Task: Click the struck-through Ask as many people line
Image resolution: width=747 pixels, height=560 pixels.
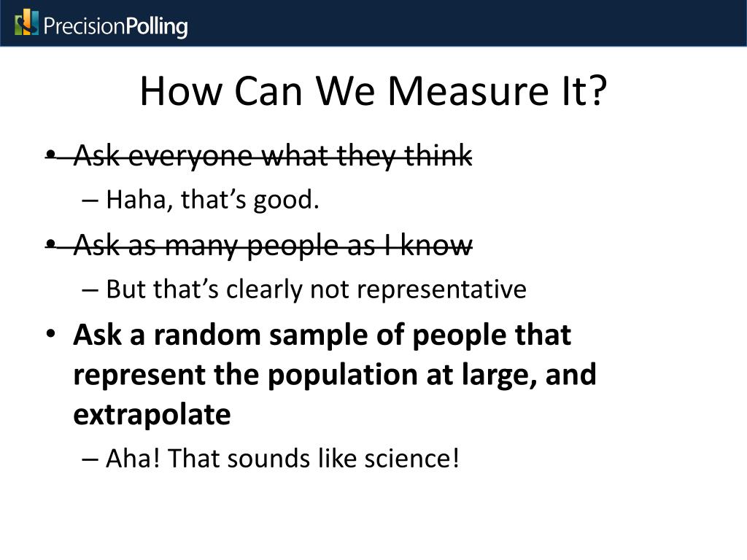Action: pyautogui.click(x=273, y=245)
